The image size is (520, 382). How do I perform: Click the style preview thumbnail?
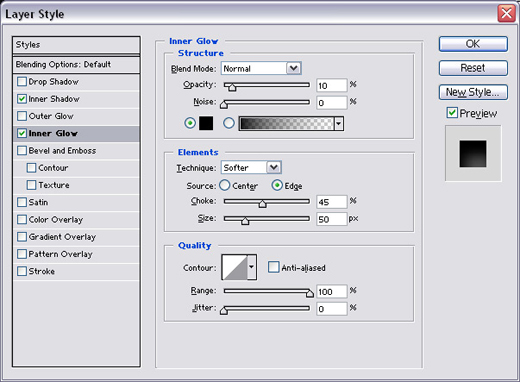(x=473, y=154)
